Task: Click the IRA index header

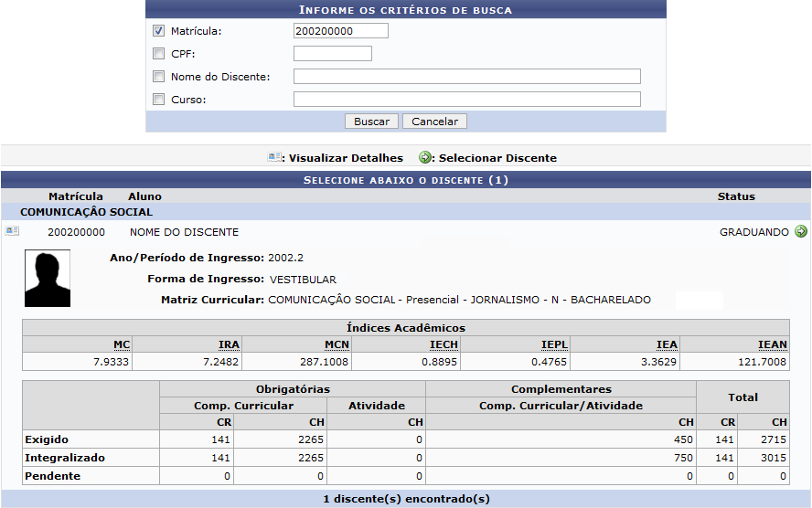Action: [229, 344]
